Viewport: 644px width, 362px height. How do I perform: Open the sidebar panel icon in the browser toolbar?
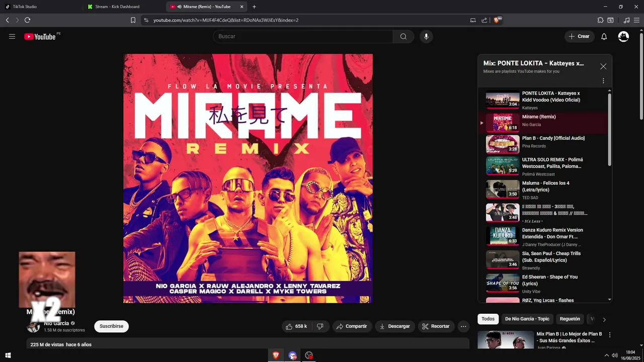point(610,20)
